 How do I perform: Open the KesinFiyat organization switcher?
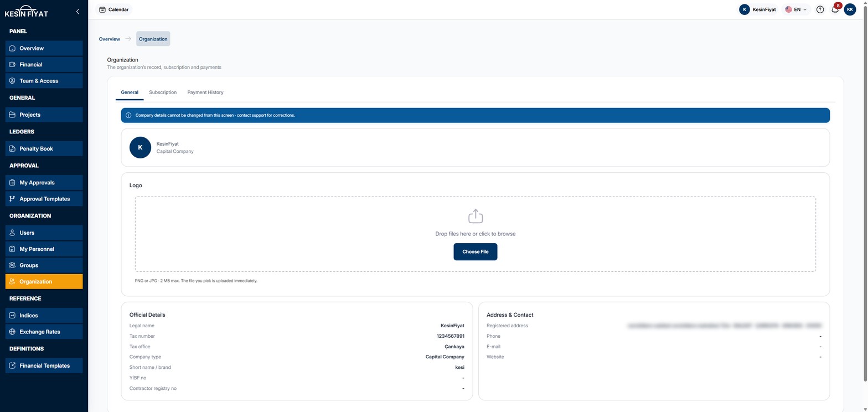tap(758, 9)
